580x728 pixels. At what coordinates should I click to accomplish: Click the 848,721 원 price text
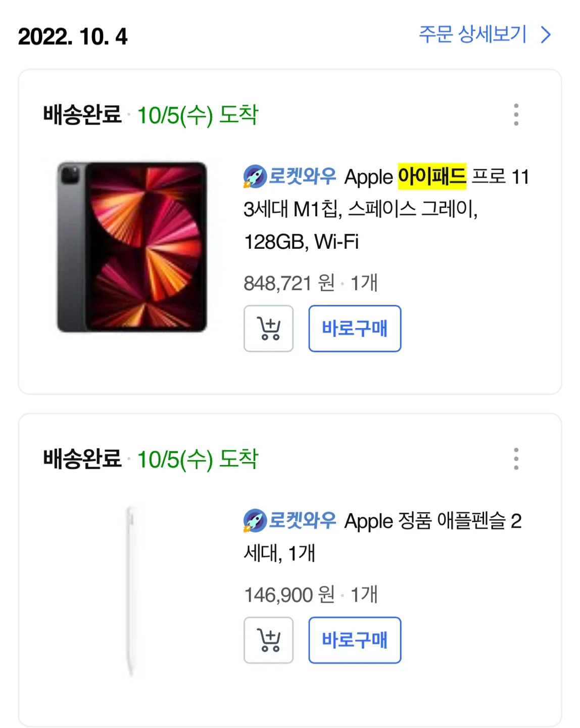click(289, 283)
